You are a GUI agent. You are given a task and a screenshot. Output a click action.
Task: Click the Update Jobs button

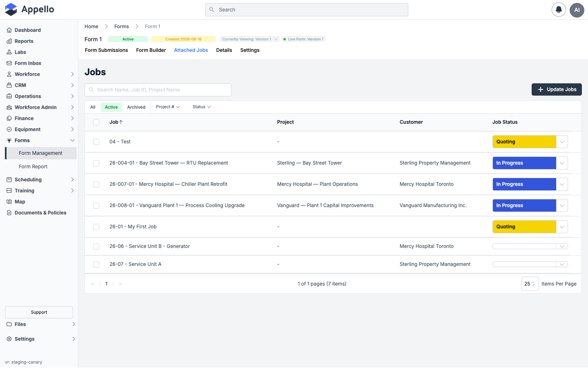[x=557, y=89]
